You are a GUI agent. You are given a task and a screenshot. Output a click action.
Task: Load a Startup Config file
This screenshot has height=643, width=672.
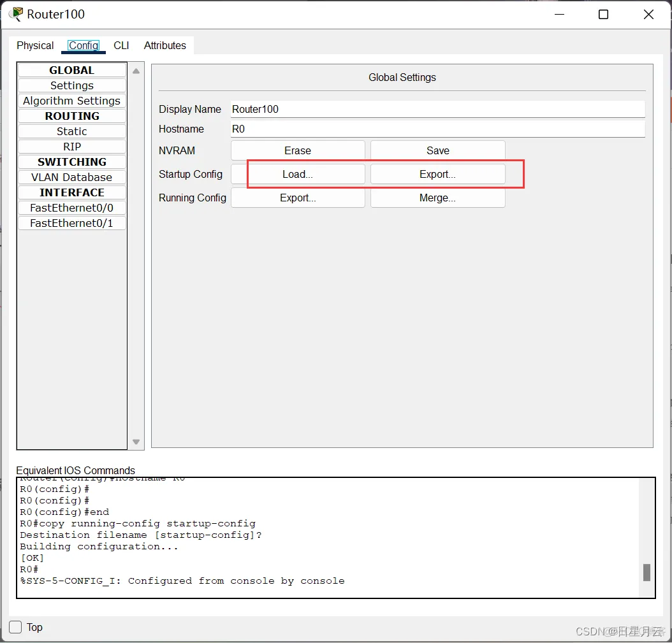click(298, 175)
